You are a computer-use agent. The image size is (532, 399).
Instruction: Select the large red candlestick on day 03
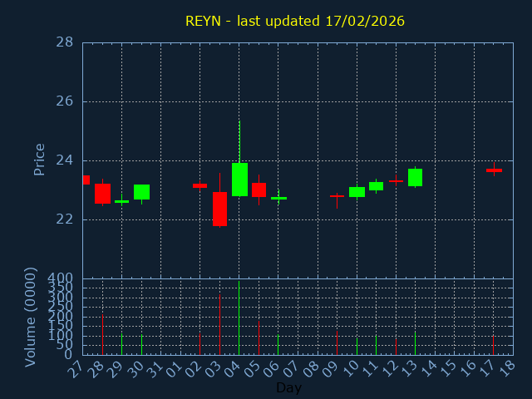click(219, 209)
